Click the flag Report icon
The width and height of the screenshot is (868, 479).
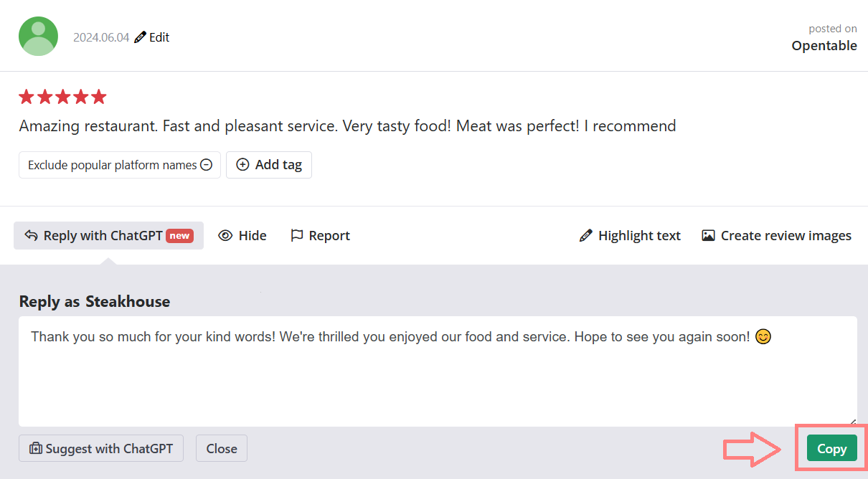296,235
